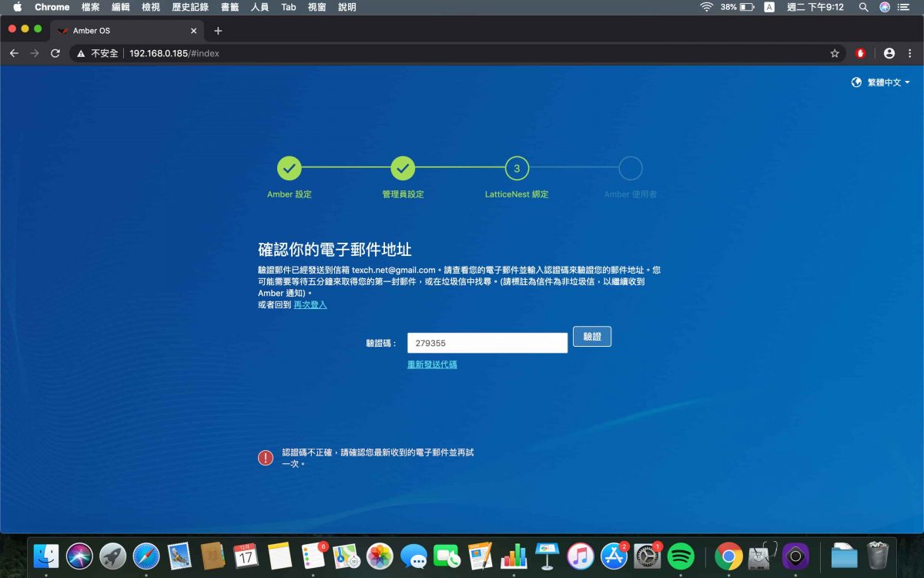Open Calendar from the dock
The width and height of the screenshot is (924, 578).
pos(246,556)
